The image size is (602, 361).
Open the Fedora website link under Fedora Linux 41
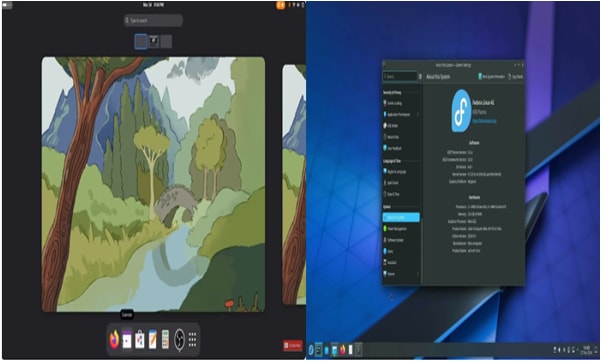click(484, 121)
